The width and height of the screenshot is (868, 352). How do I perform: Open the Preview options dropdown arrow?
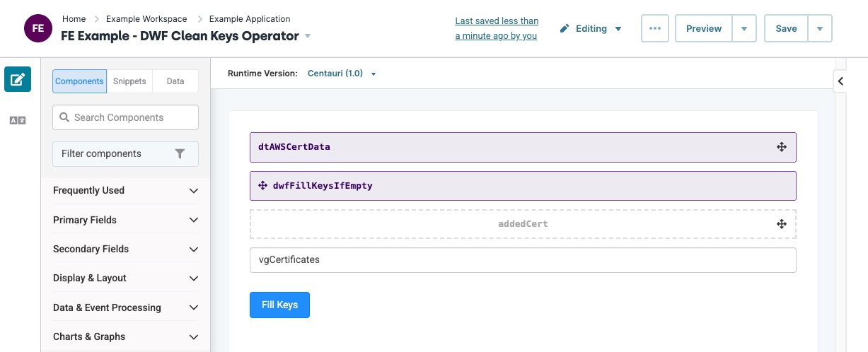[x=744, y=28]
